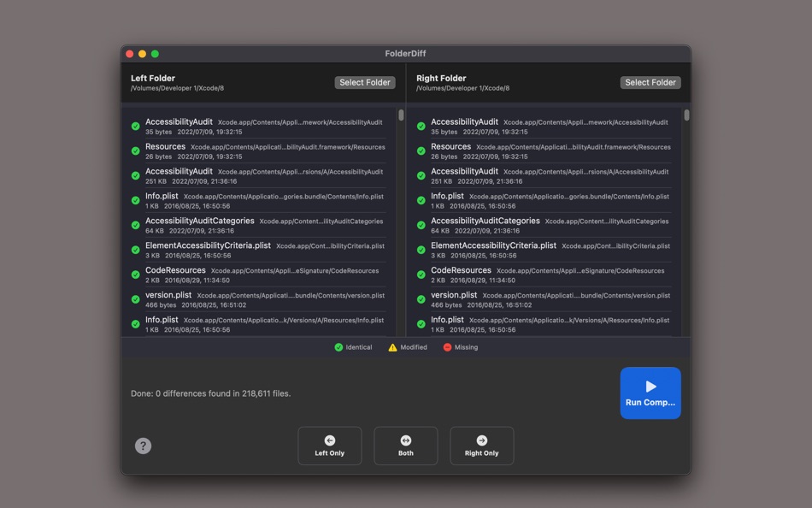
Task: Toggle the Both filter
Action: [x=405, y=446]
